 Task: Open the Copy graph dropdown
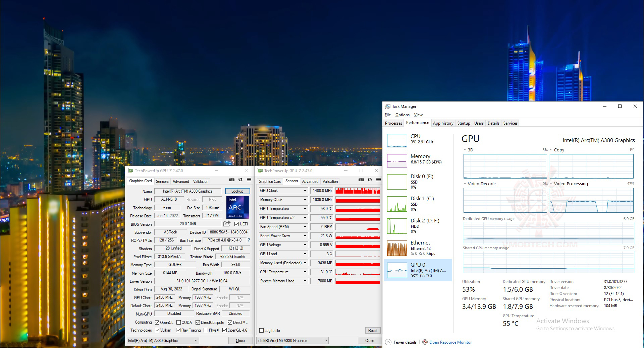[551, 150]
